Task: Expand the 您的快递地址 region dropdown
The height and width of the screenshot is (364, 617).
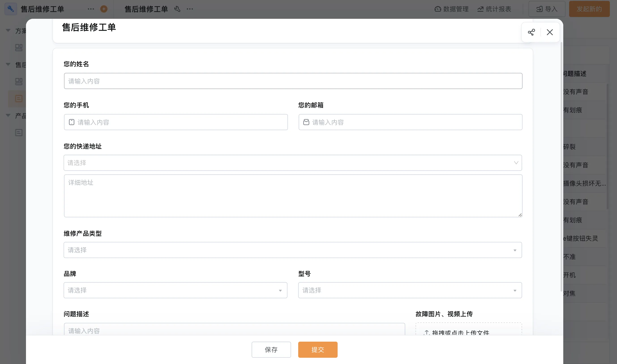Action: point(293,163)
